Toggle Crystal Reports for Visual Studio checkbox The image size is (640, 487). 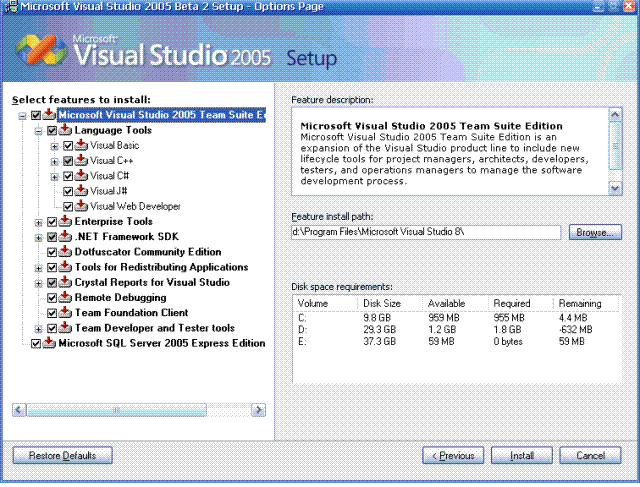[52, 283]
